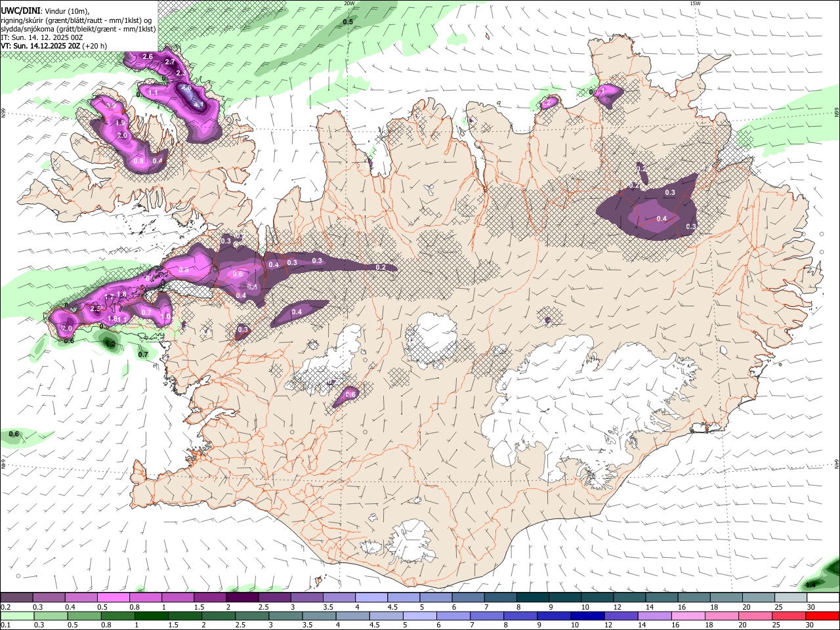
Task: Click the 0.6 value in the small southern patch
Action: (x=350, y=394)
